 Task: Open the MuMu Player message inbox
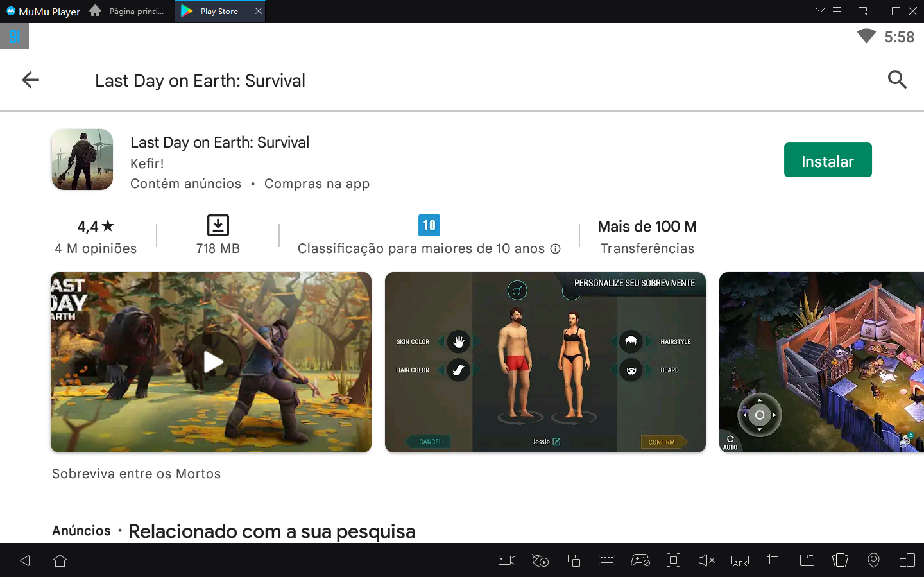pyautogui.click(x=821, y=11)
